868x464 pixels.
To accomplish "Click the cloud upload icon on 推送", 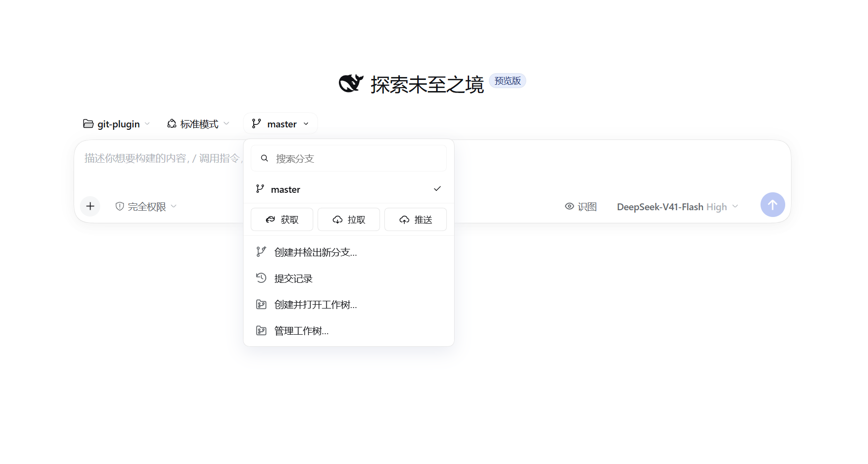I will pyautogui.click(x=404, y=220).
